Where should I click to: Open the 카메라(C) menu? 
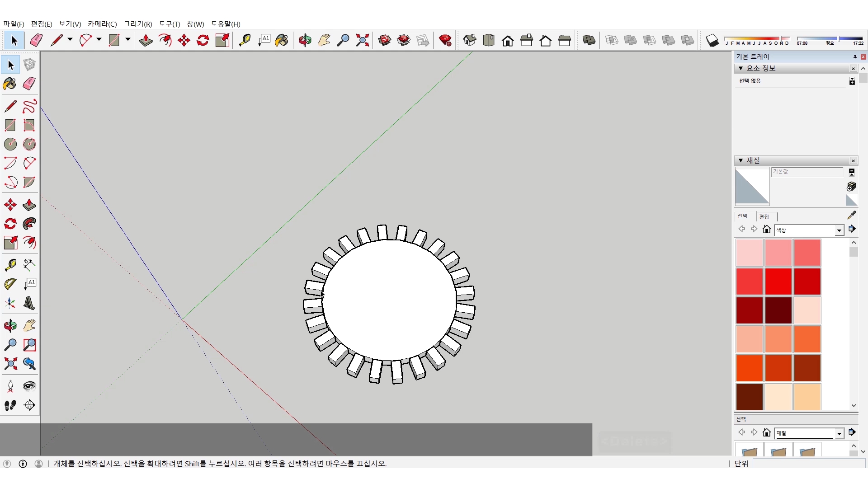tap(102, 24)
